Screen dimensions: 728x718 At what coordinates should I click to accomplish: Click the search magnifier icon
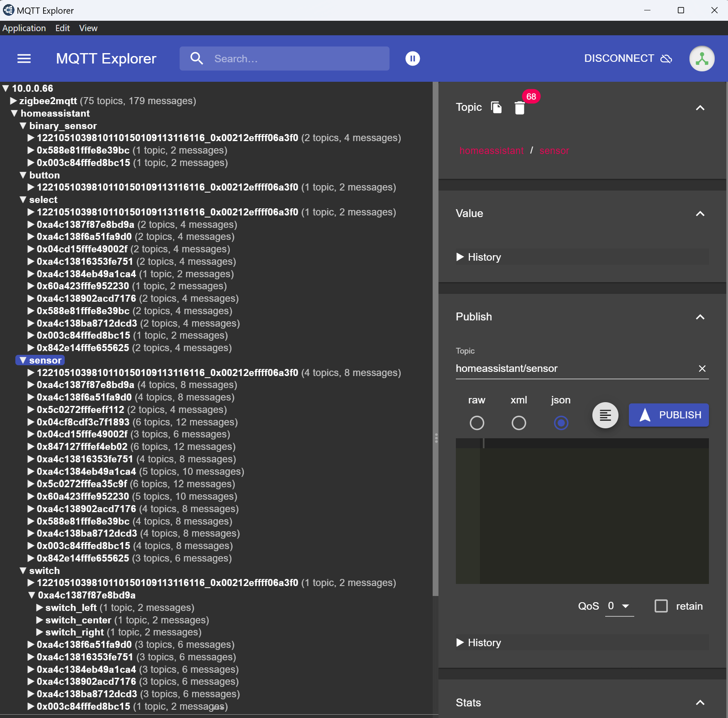tap(197, 59)
